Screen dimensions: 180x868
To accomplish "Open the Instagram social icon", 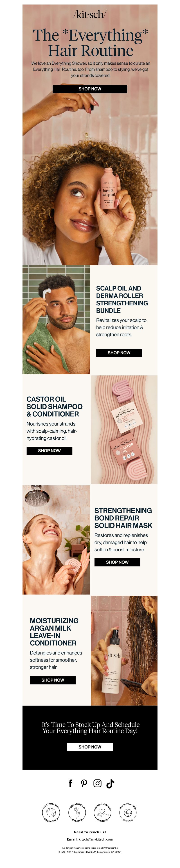I will [x=98, y=783].
